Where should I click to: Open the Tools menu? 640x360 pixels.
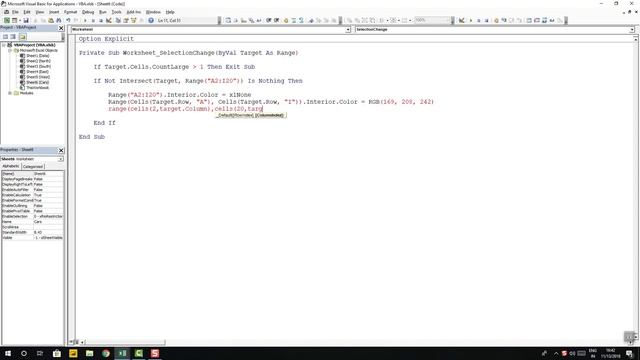pyautogui.click(x=116, y=12)
